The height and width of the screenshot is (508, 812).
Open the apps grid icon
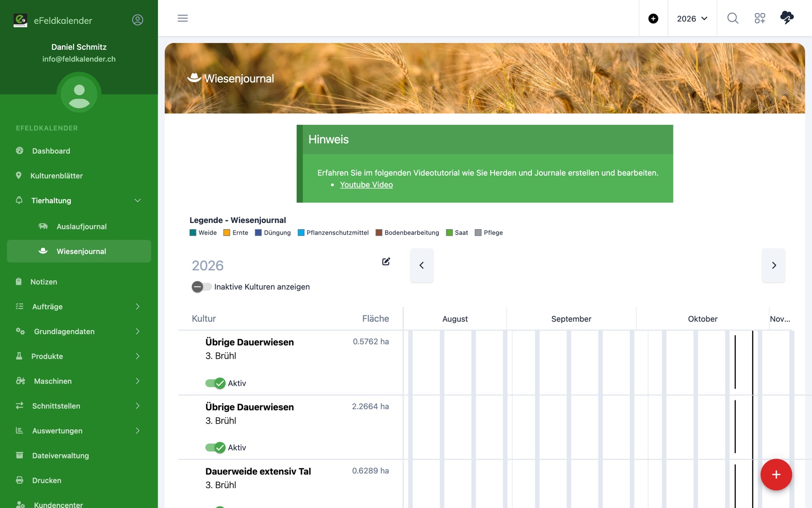pyautogui.click(x=760, y=18)
